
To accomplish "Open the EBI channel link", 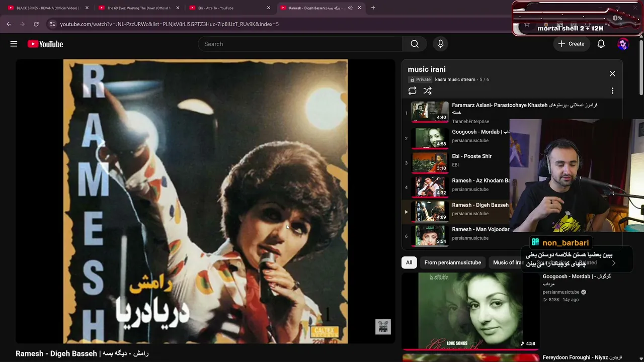I will click(455, 165).
